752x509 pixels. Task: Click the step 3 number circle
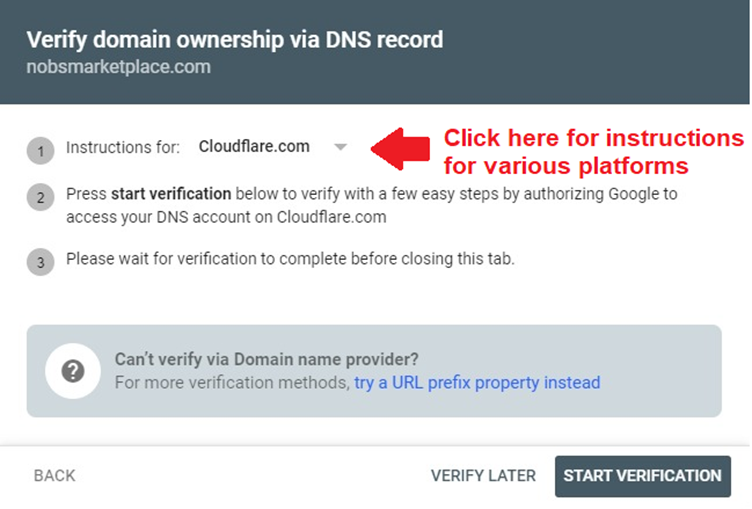pos(40,263)
